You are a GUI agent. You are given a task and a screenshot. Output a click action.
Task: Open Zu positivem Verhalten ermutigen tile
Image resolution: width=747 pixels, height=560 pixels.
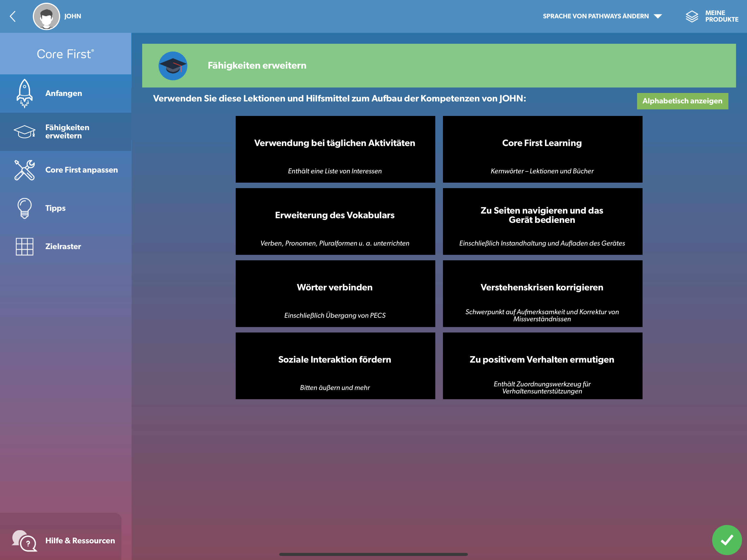(x=542, y=366)
